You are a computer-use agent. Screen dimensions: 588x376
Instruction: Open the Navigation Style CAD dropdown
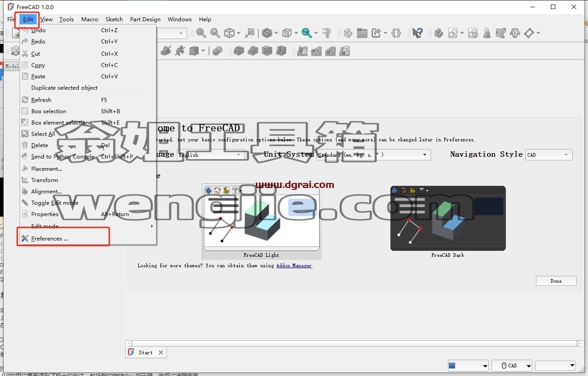[x=549, y=155]
